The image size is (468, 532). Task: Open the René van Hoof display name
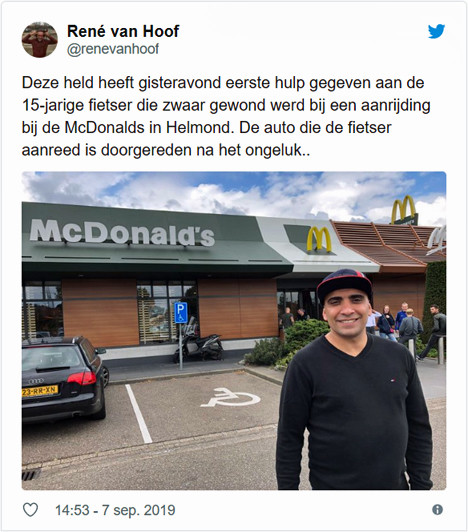tap(123, 31)
